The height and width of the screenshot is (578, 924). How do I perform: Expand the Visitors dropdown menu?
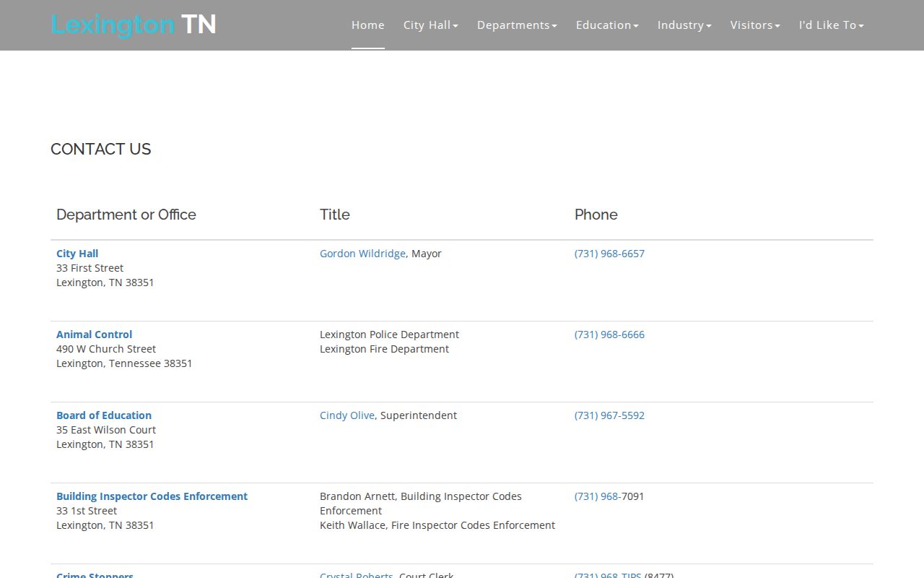click(755, 25)
